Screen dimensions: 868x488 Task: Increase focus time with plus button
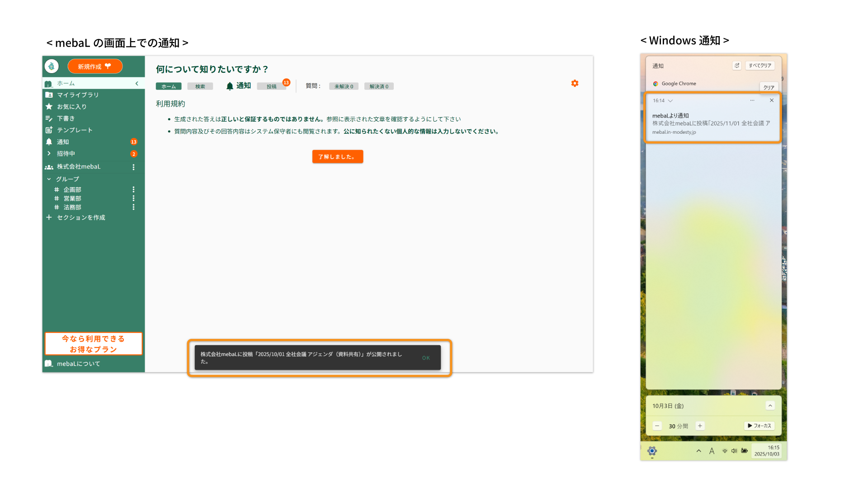pos(700,426)
